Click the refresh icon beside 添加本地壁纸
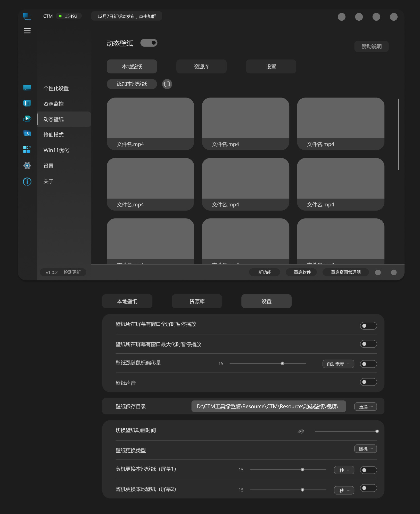The height and width of the screenshot is (514, 420). coord(167,84)
